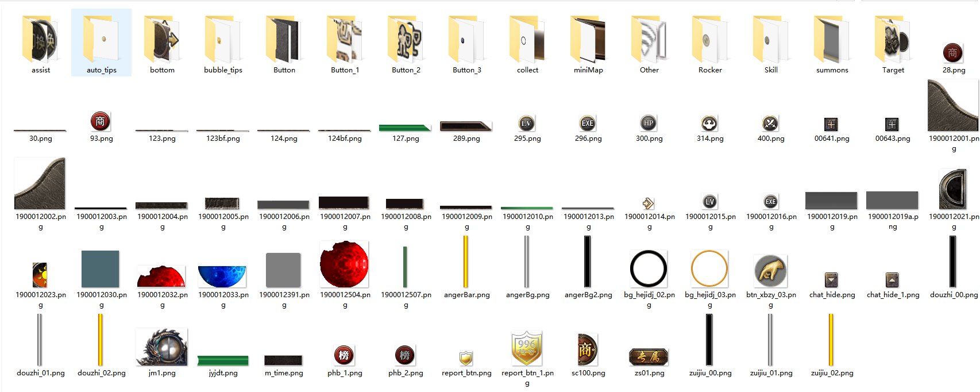Select the 1900012023.png file

tap(40, 275)
